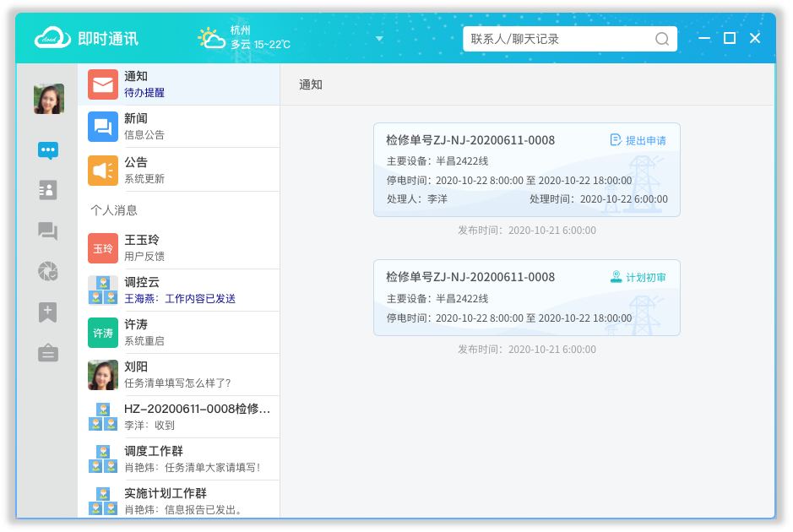Click the camera shutter sidebar icon
The height and width of the screenshot is (532, 793).
(x=48, y=271)
